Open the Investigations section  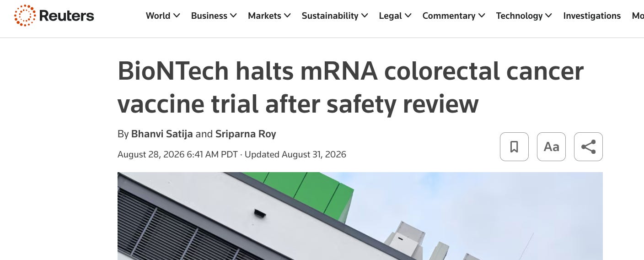[x=592, y=16]
